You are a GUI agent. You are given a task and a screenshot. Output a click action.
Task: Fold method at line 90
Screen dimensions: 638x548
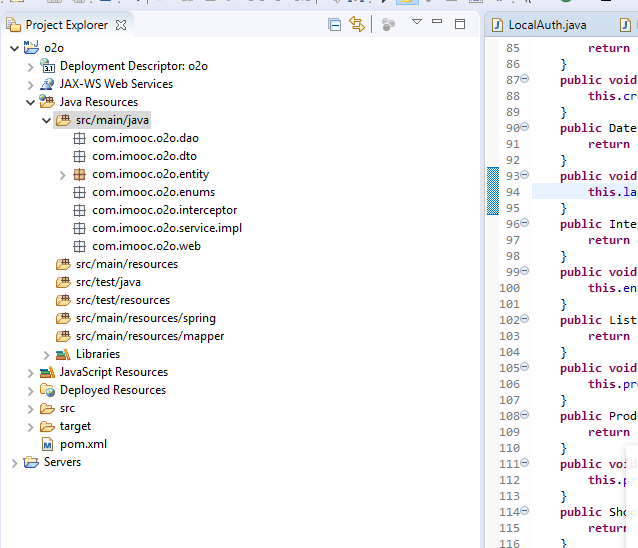525,127
